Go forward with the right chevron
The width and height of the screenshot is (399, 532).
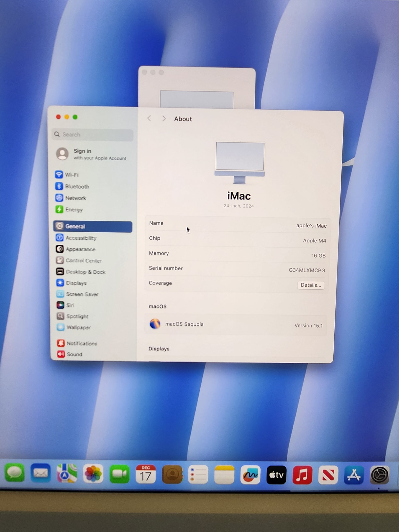tap(164, 118)
